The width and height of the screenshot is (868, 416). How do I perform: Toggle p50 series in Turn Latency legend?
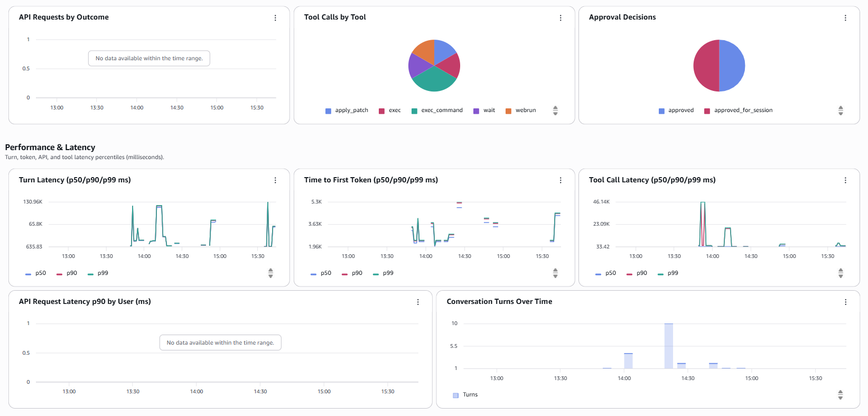pos(35,273)
